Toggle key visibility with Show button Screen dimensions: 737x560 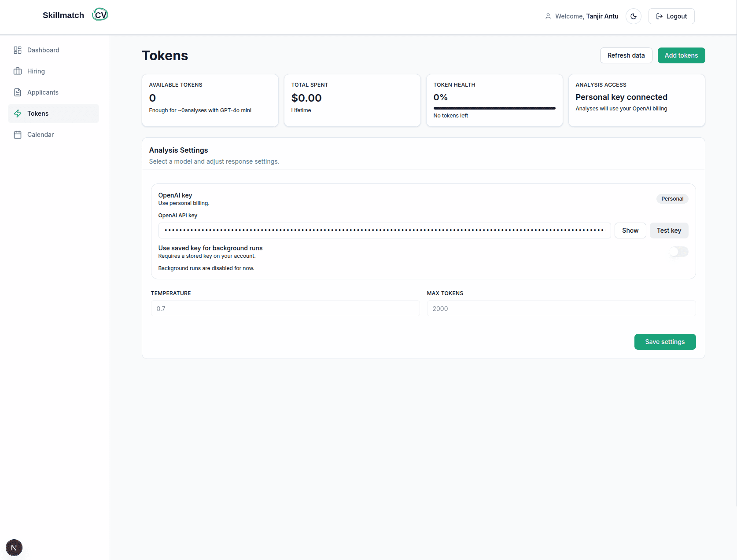630,230
